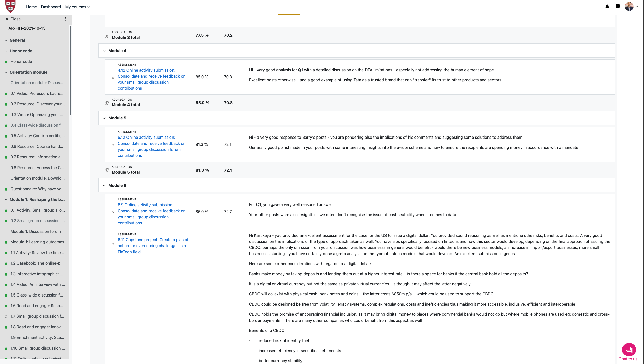Toggle completion circle for 1.9 Enrichment activity
This screenshot has width=644, height=364.
click(6, 337)
